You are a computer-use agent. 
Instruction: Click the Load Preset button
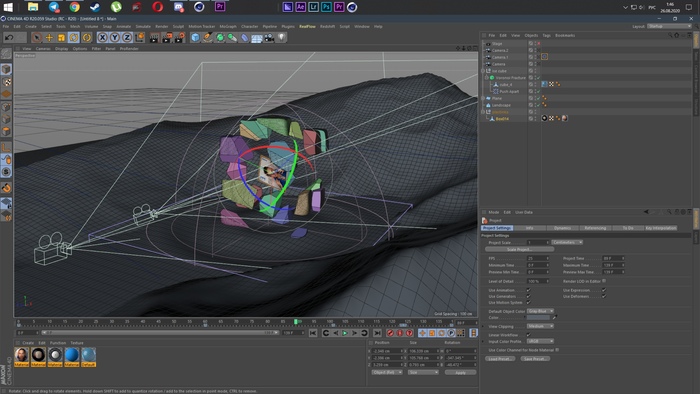(x=500, y=359)
